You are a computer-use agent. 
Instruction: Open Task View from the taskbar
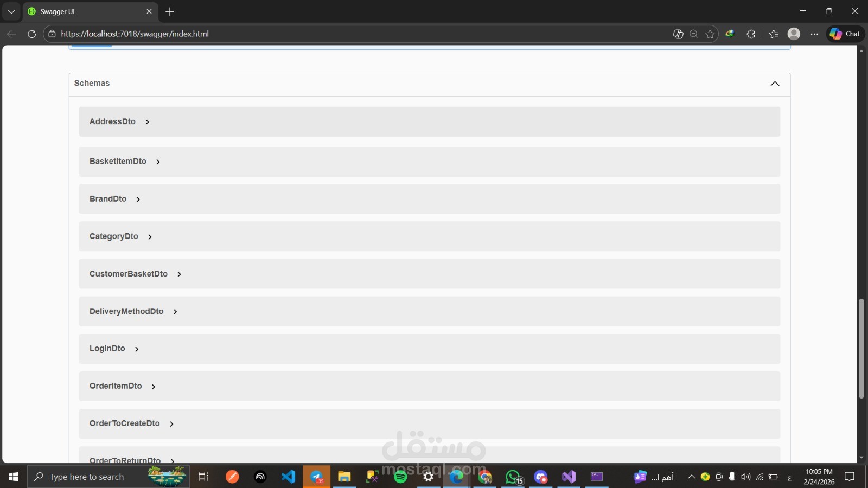[203, 477]
